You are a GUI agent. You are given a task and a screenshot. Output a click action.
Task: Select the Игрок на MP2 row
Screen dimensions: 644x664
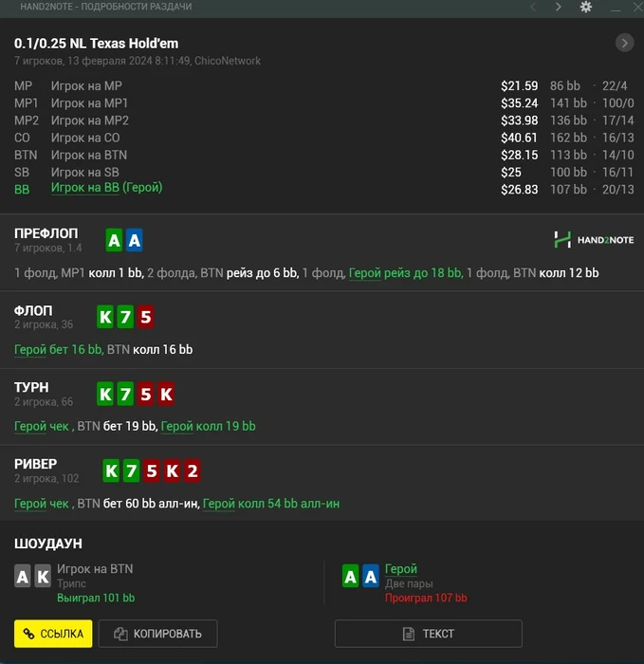pyautogui.click(x=324, y=120)
